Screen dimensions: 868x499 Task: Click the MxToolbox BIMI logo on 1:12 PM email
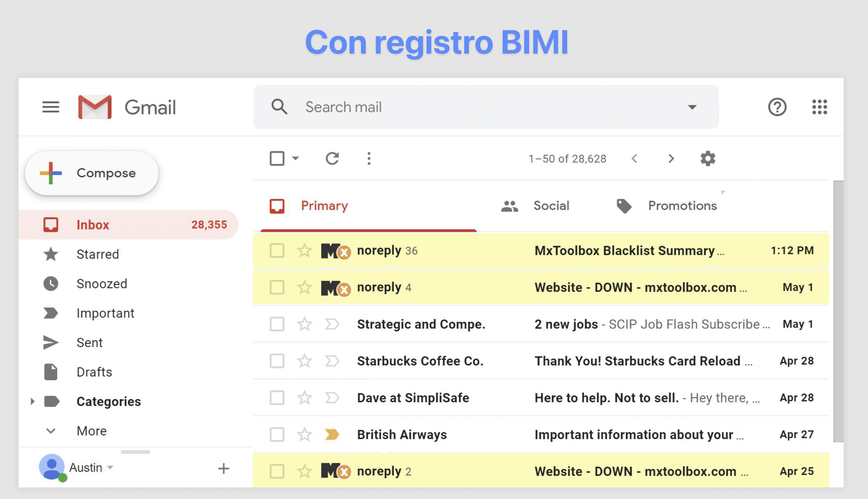click(x=336, y=251)
